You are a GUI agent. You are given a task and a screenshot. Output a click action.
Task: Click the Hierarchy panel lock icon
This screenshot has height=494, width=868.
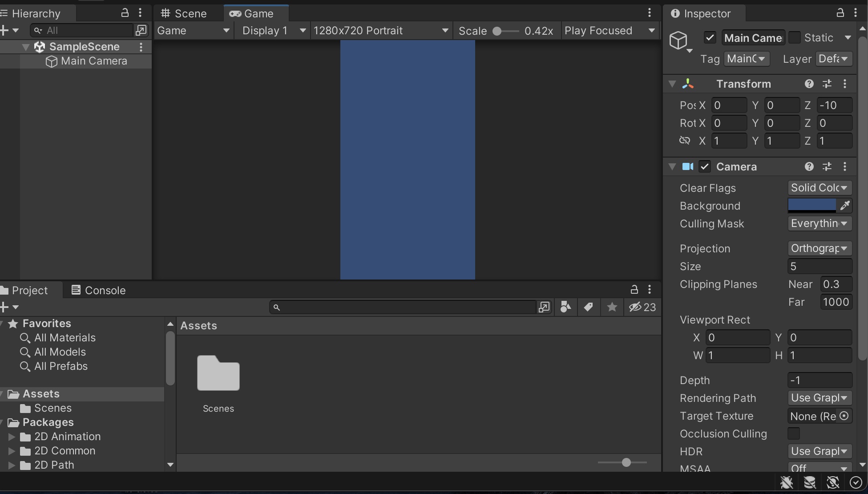[125, 13]
